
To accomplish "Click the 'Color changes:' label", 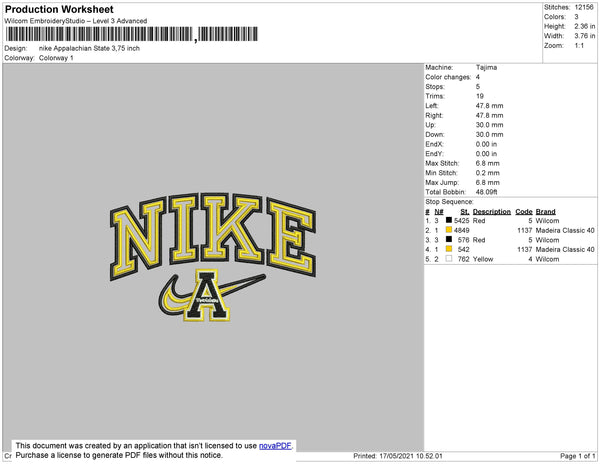I will pyautogui.click(x=448, y=77).
